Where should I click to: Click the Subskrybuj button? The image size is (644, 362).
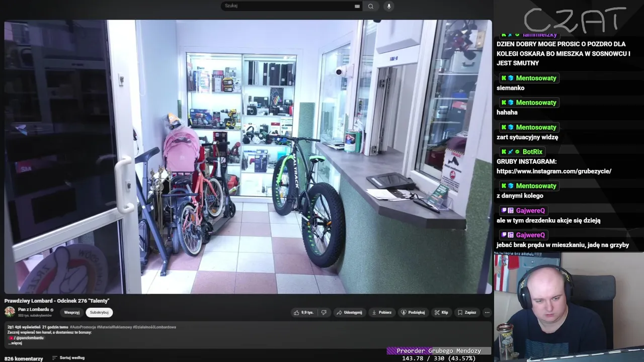point(99,312)
